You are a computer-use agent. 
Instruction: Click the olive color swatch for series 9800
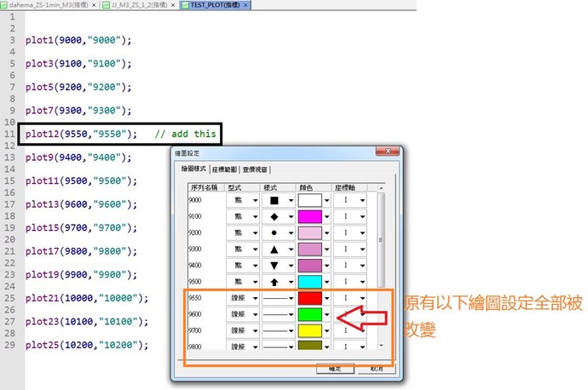coord(310,345)
